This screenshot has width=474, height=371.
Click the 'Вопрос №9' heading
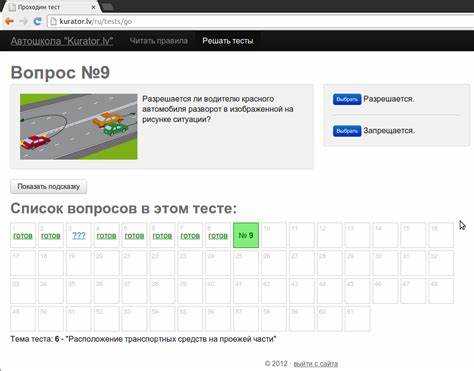click(60, 72)
